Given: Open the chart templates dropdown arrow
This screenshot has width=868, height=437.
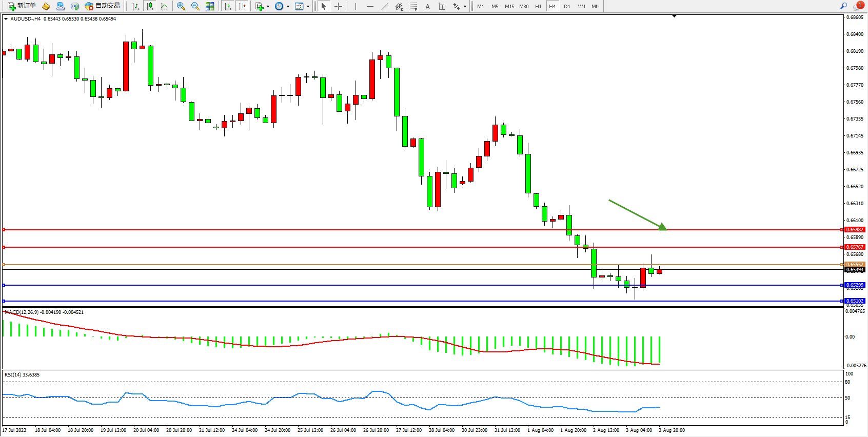Looking at the screenshot, I should (308, 7).
